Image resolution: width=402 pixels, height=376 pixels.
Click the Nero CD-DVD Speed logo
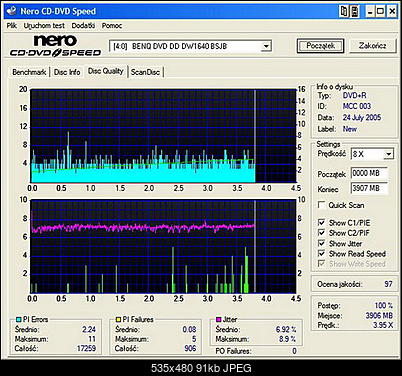(x=55, y=46)
